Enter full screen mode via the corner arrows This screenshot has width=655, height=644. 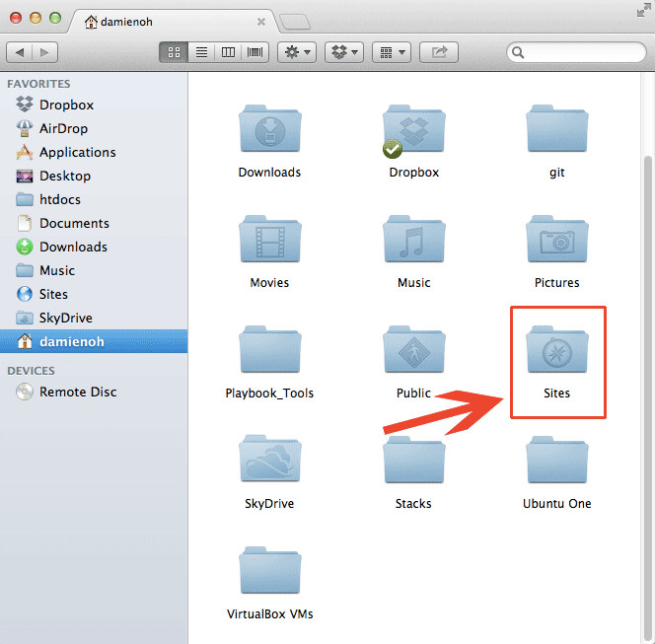coord(643,10)
